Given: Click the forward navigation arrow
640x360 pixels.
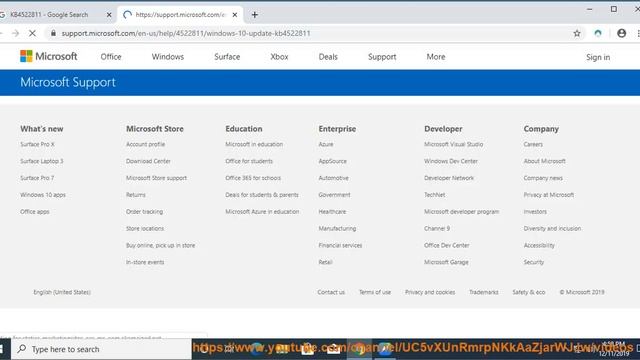Looking at the screenshot, I should (16, 33).
